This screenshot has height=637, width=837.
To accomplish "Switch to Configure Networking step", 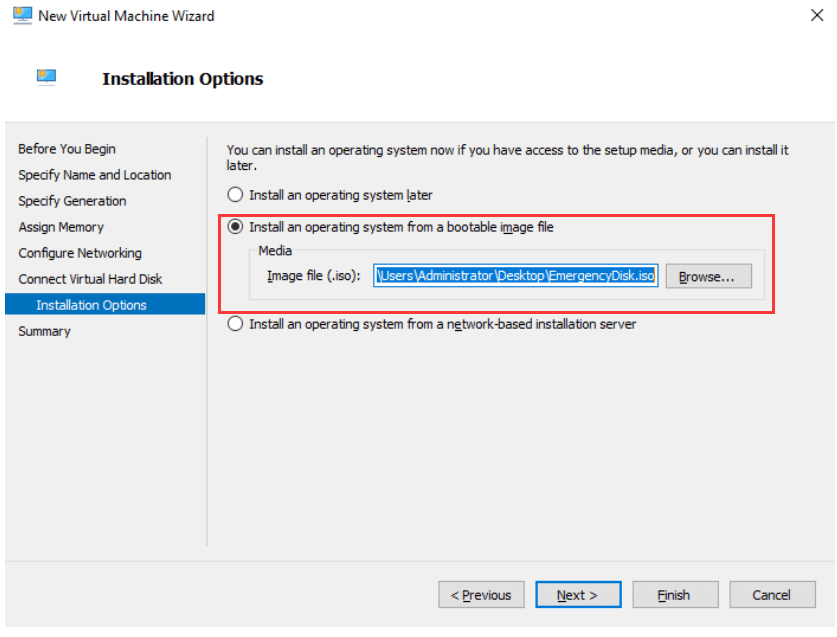I will point(80,253).
